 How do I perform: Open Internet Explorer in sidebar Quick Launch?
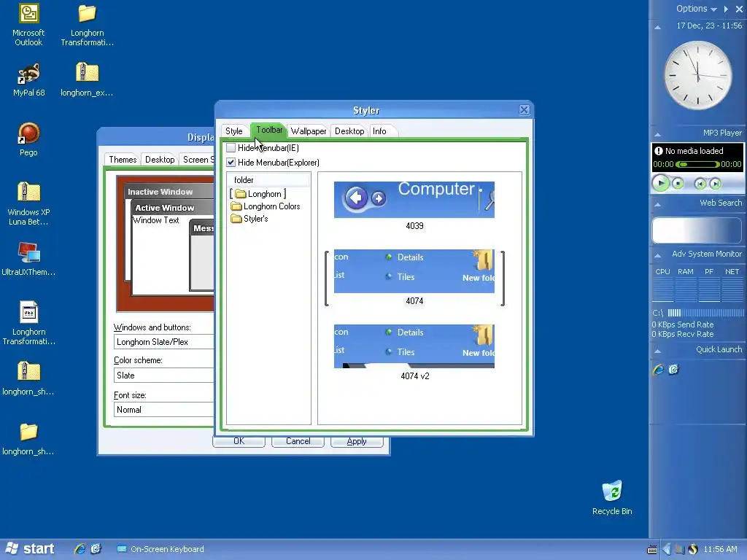tap(659, 370)
